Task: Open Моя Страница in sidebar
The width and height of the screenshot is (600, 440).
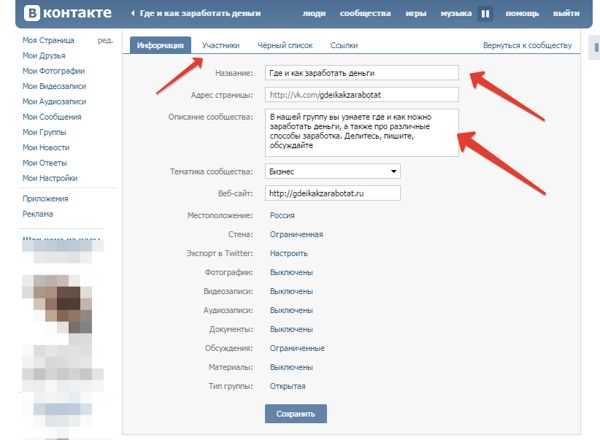Action: point(49,40)
